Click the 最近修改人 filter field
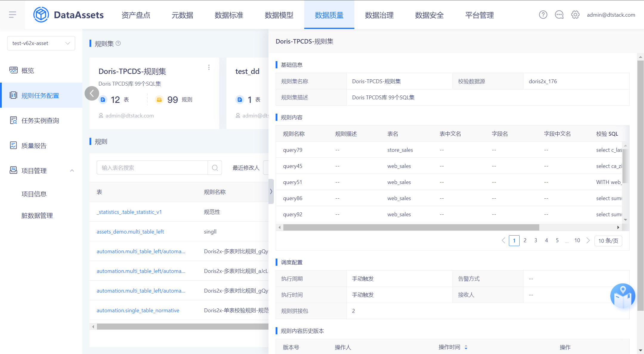The width and height of the screenshot is (644, 354). click(266, 168)
